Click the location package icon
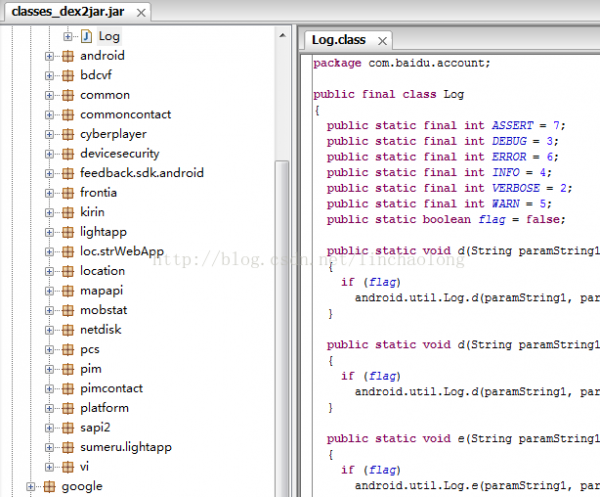This screenshot has height=497, width=600. [68, 271]
